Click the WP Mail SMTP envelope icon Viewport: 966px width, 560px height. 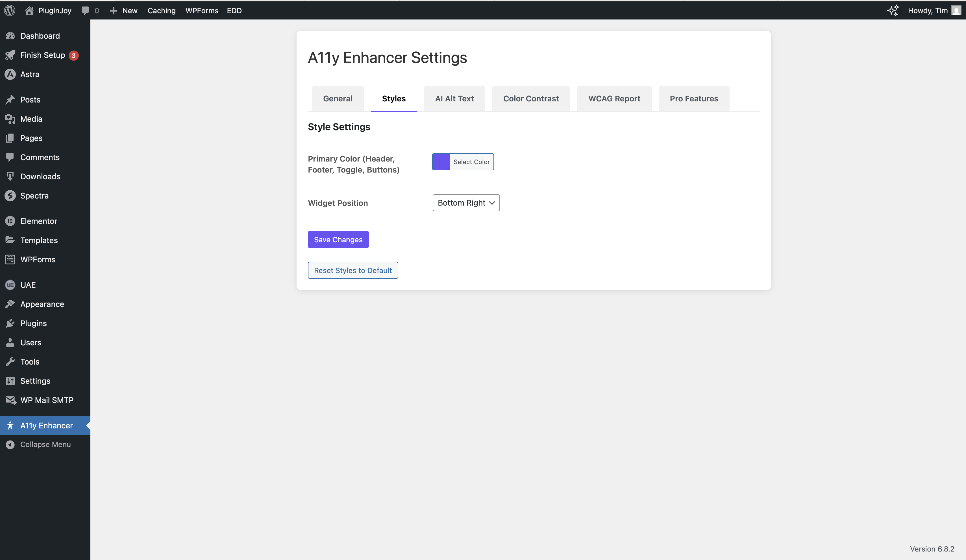tap(10, 400)
